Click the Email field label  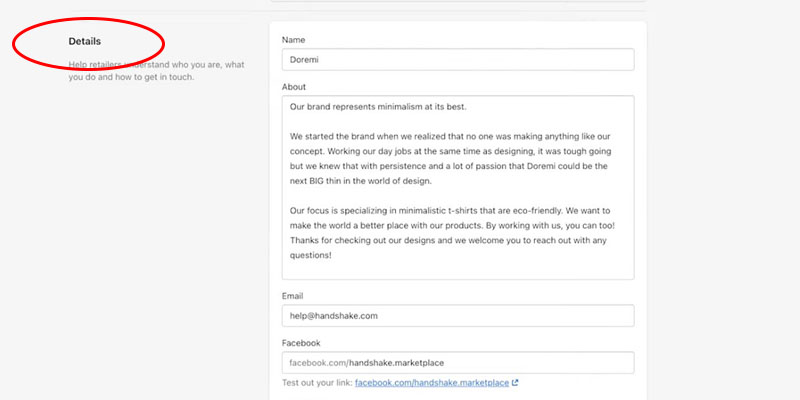294,296
